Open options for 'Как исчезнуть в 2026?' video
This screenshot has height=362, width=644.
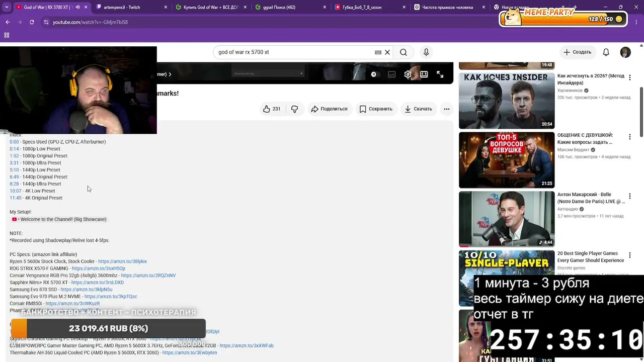coord(629,78)
